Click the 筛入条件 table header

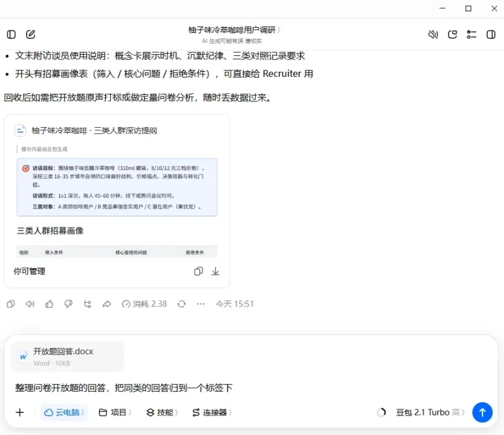[x=54, y=252]
